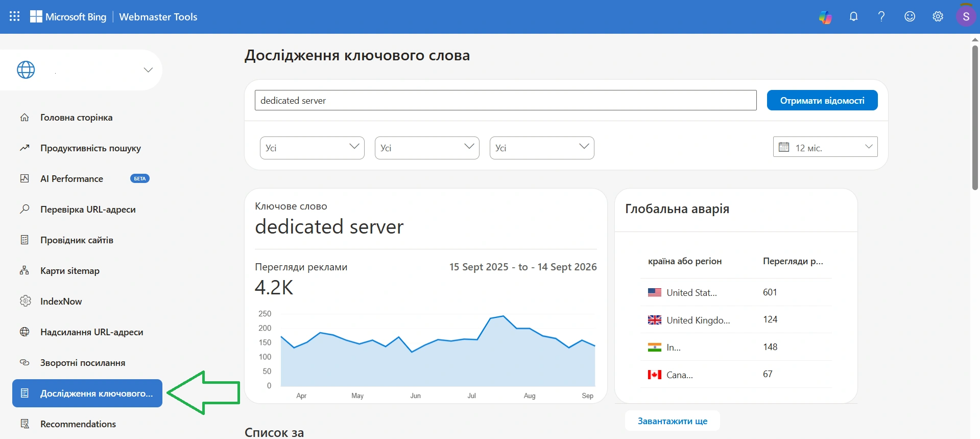Click Глобальна аварія card heading
Screen dimensions: 980x439
click(x=677, y=209)
